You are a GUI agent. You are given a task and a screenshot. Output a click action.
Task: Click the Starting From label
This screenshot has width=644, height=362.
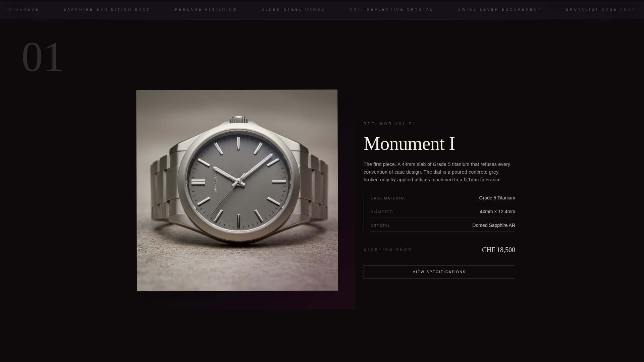[388, 249]
